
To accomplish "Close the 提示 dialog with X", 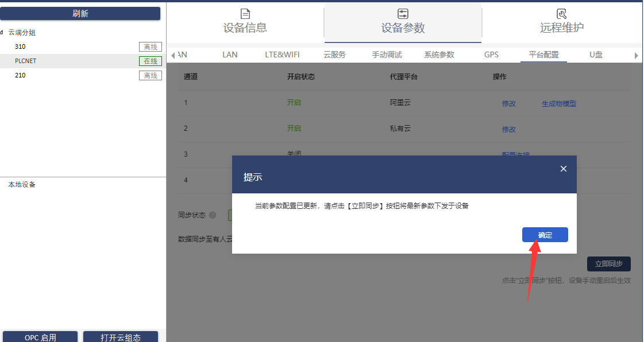I will pos(563,169).
